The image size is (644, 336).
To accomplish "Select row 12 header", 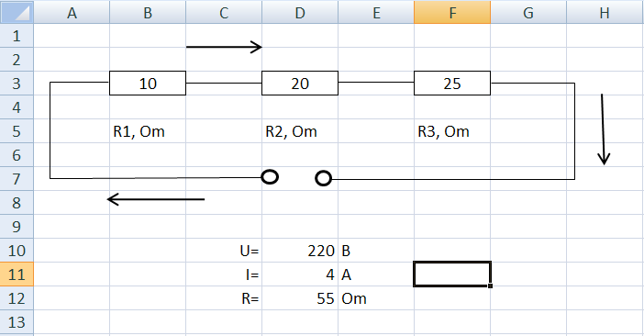I will [17, 297].
